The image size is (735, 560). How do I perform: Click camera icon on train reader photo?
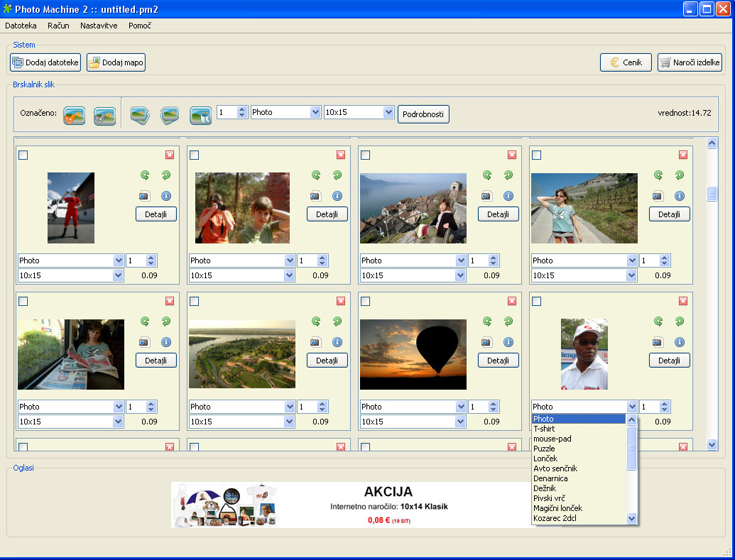pos(144,342)
